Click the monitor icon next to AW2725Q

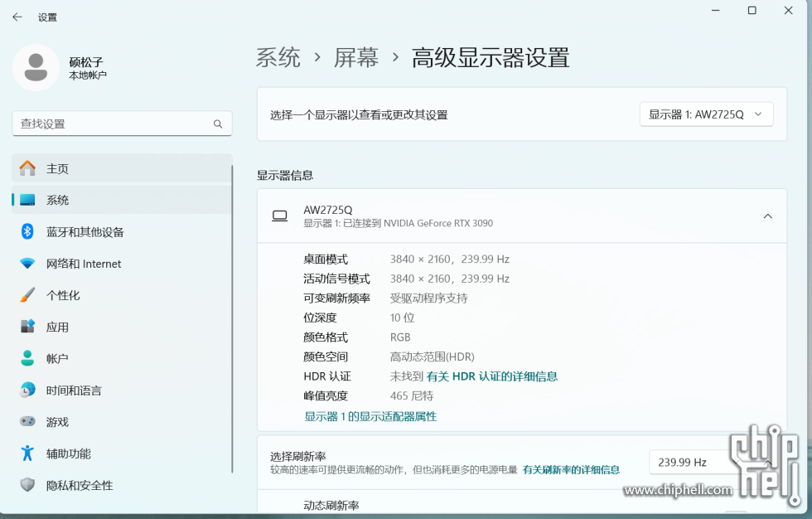click(280, 216)
